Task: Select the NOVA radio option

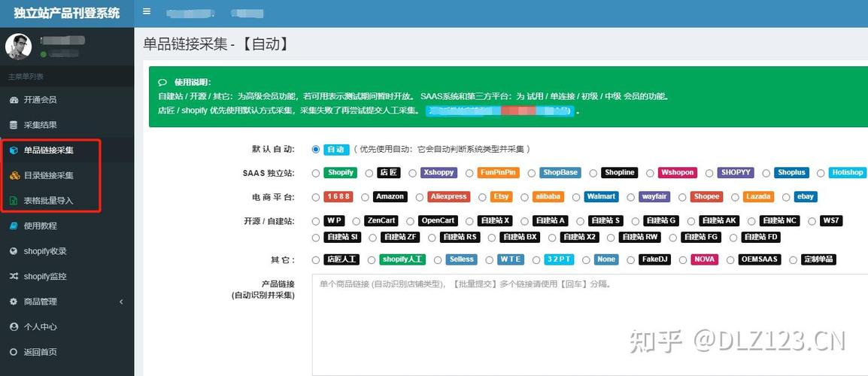Action: click(x=683, y=259)
